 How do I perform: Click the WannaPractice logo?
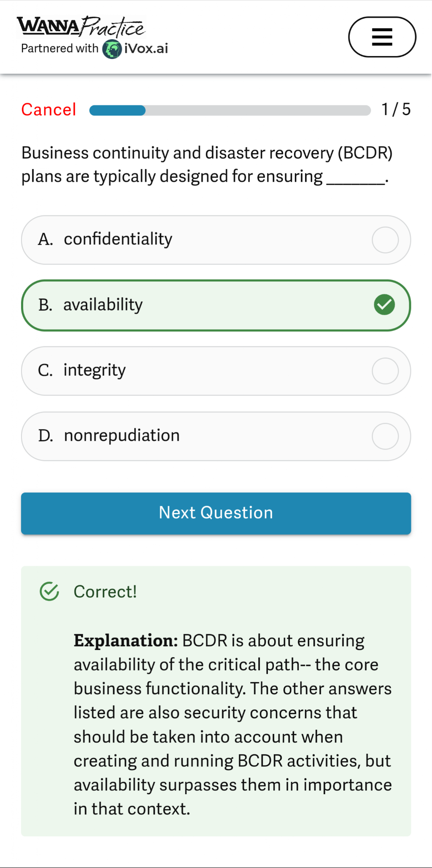80,26
